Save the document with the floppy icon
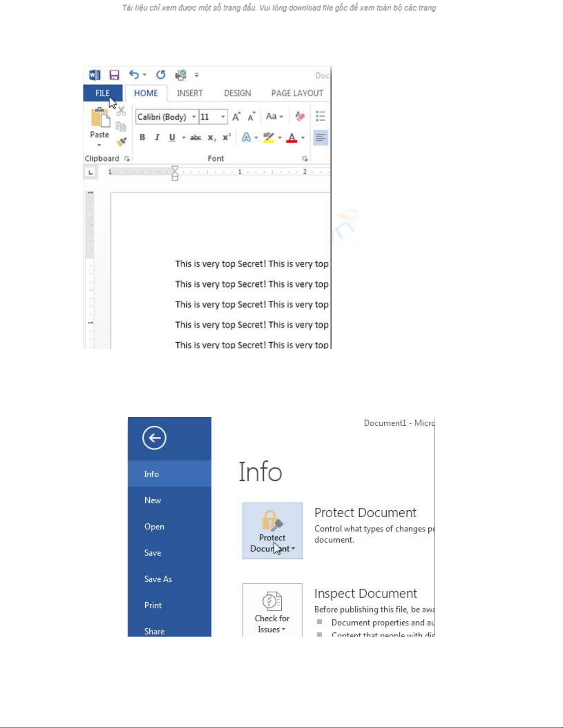Screen dimensions: 563x728 click(114, 75)
